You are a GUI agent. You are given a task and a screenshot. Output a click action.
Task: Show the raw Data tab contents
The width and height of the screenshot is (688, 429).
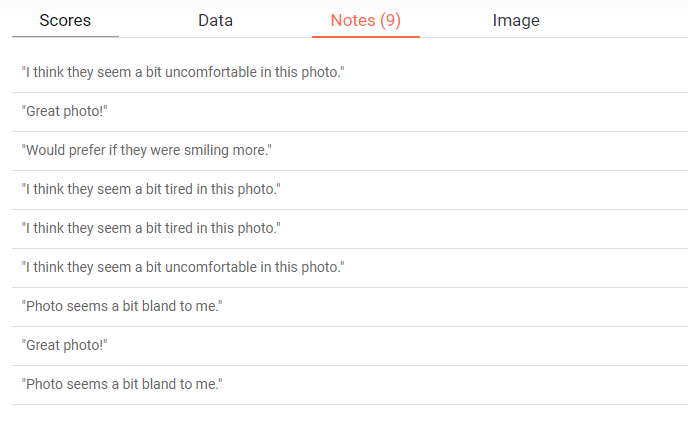pos(215,21)
